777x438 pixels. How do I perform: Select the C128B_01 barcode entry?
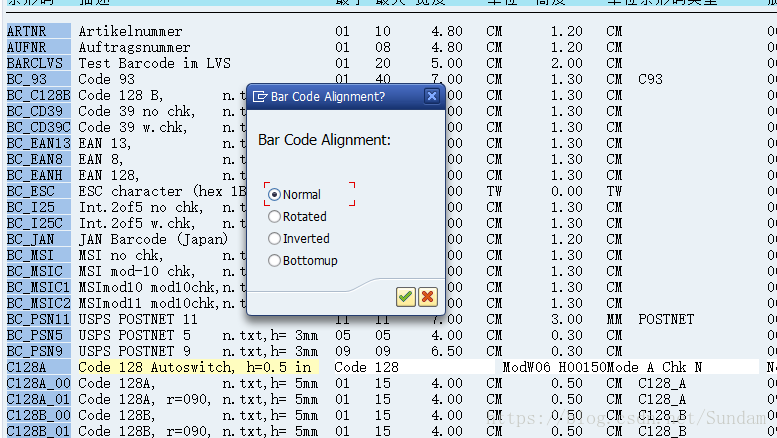tap(39, 431)
